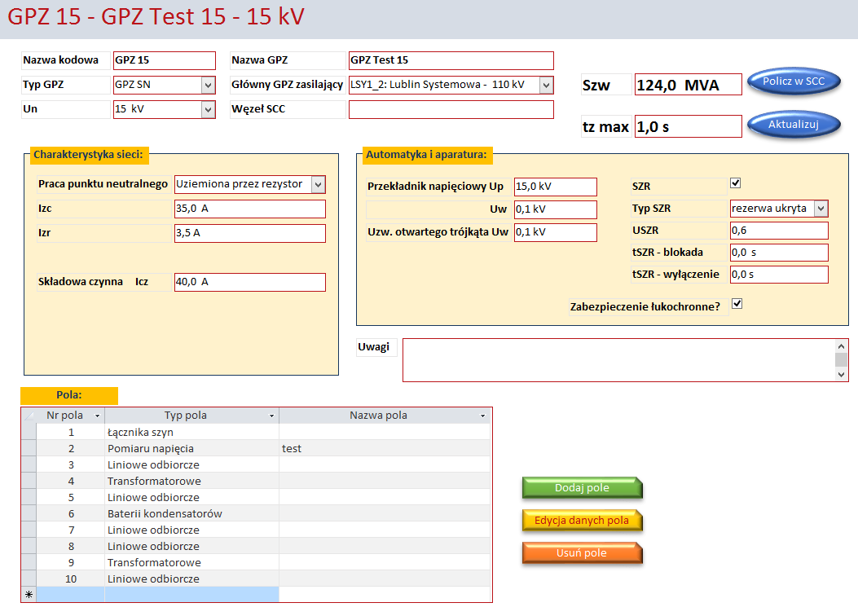
Task: Click the Nazwa pola cell of row 1
Action: [385, 432]
